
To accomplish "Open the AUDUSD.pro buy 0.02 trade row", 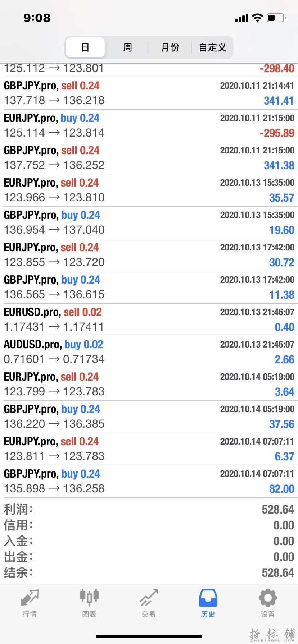I will (149, 352).
